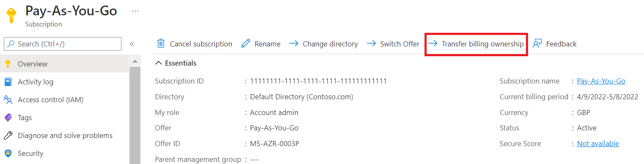Choose Change directory in the toolbar
644x164 pixels.
(323, 44)
